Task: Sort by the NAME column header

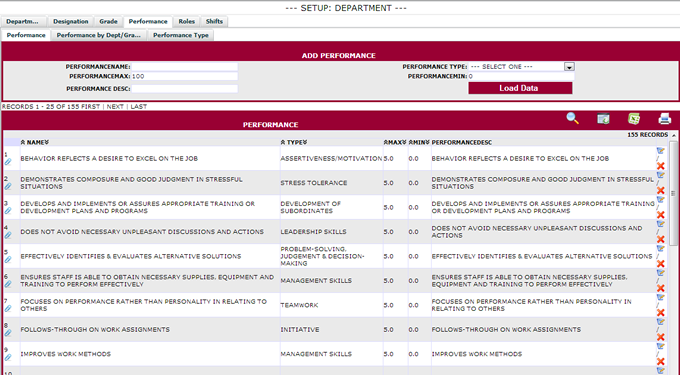Action: [35, 142]
